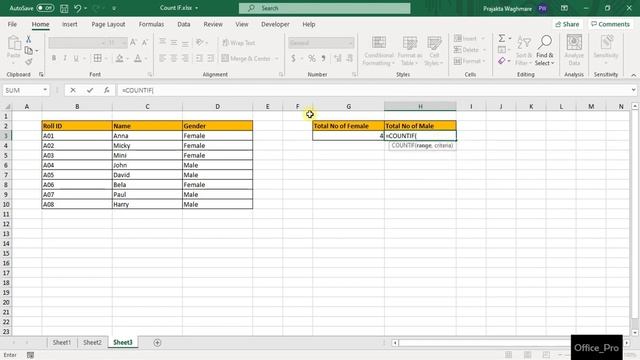Click the Share button
640x360 pixels.
click(567, 24)
